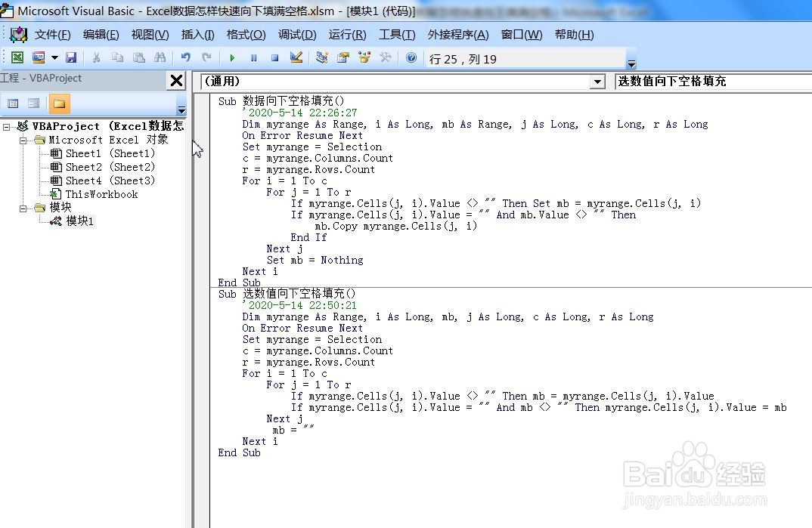Click View Object icon in project panel
The height and width of the screenshot is (528, 812).
pos(34,103)
